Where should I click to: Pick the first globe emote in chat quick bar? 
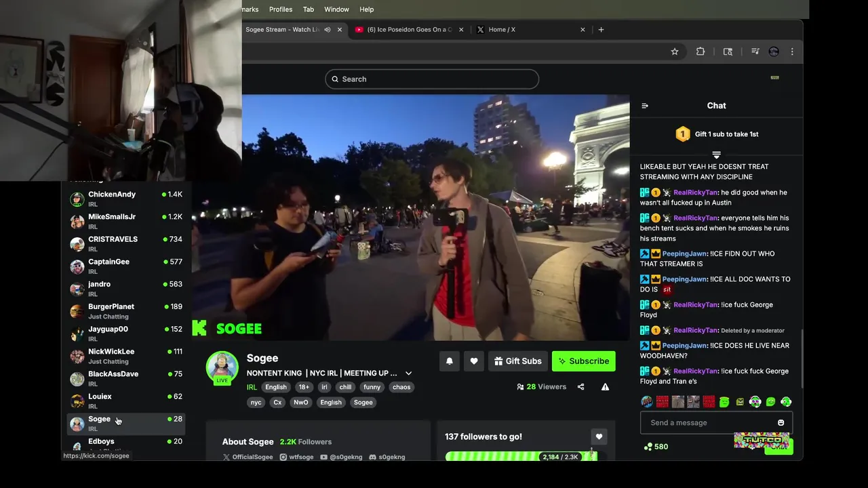(647, 402)
